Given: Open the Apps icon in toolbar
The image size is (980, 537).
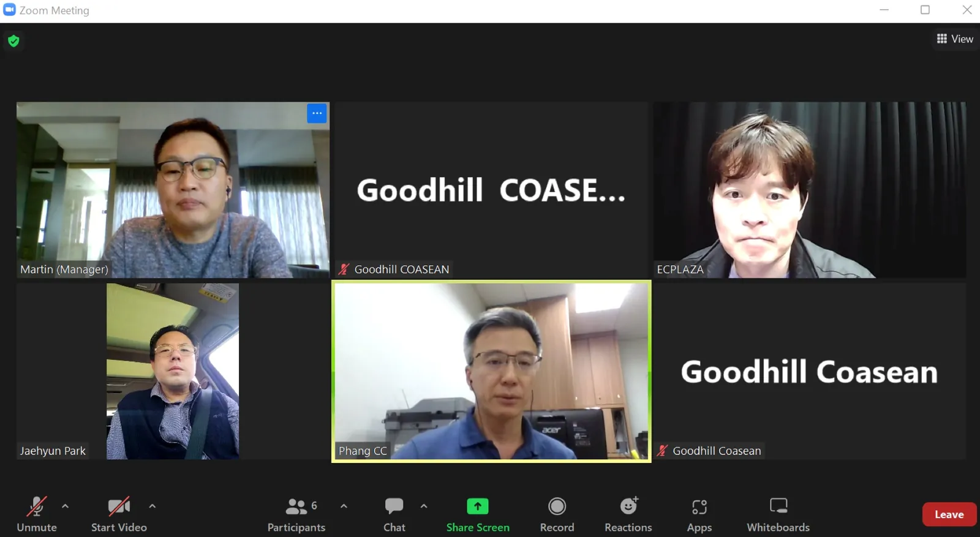Looking at the screenshot, I should tap(699, 507).
